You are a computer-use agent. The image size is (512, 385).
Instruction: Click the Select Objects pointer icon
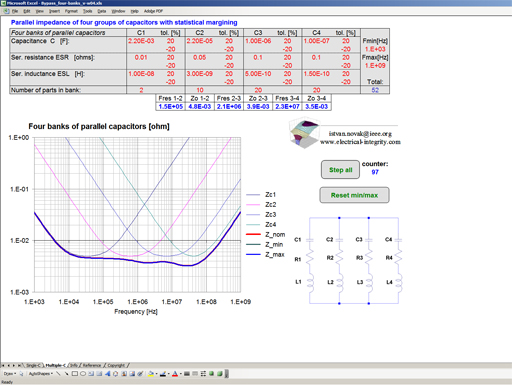21,374
